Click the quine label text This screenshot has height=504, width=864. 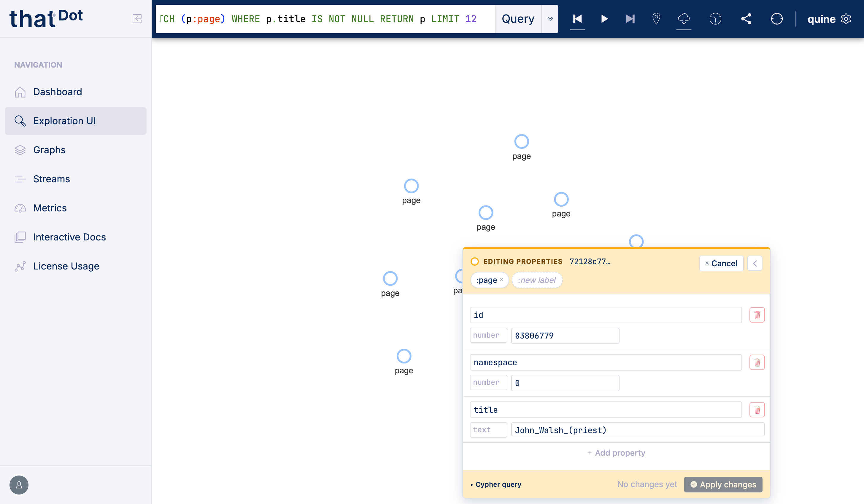coord(822,19)
